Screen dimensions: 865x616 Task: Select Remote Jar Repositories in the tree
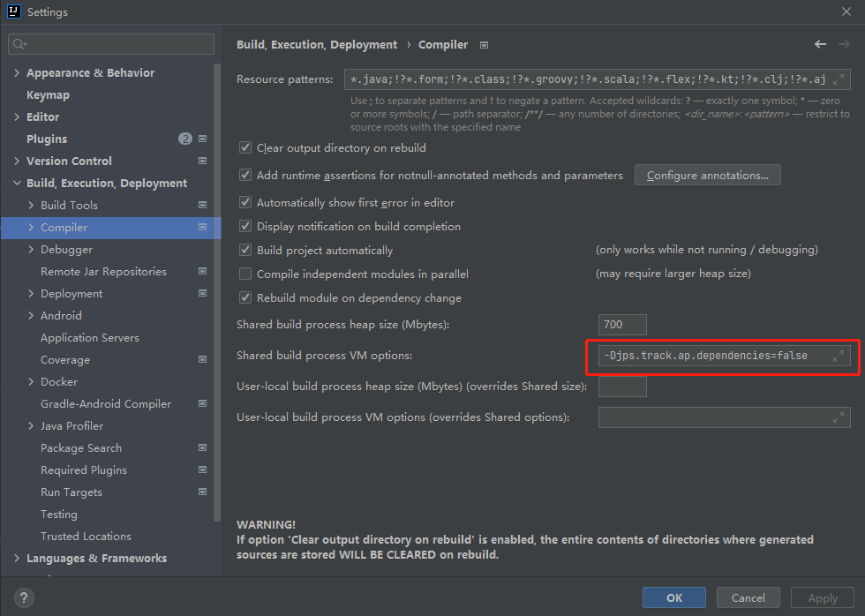(x=104, y=271)
